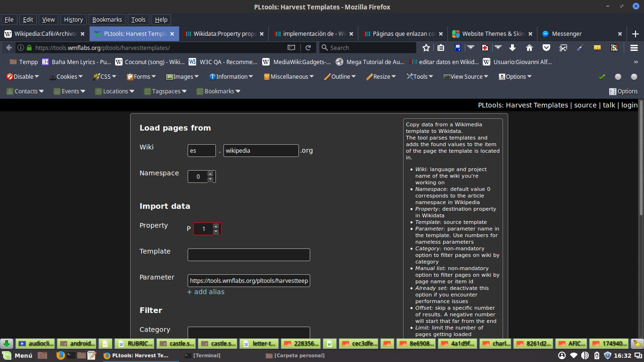Image resolution: width=644 pixels, height=362 pixels.
Task: Open the View Source dropdown
Action: click(466, 77)
